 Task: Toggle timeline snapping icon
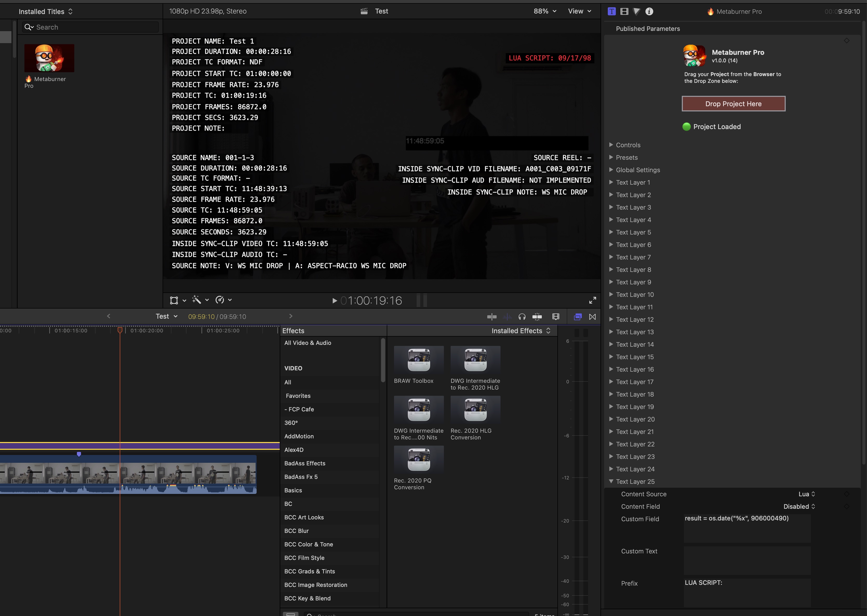pyautogui.click(x=537, y=317)
